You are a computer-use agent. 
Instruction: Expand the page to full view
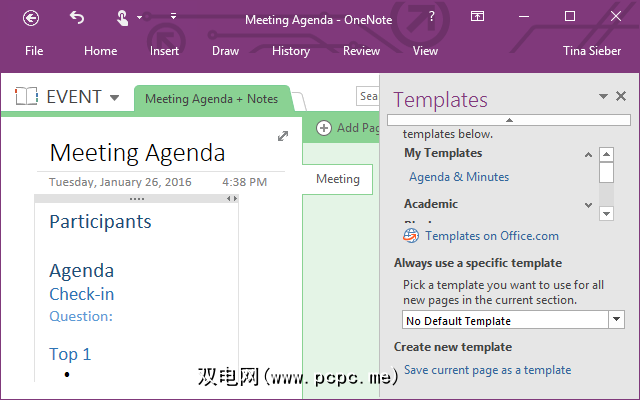[x=283, y=136]
